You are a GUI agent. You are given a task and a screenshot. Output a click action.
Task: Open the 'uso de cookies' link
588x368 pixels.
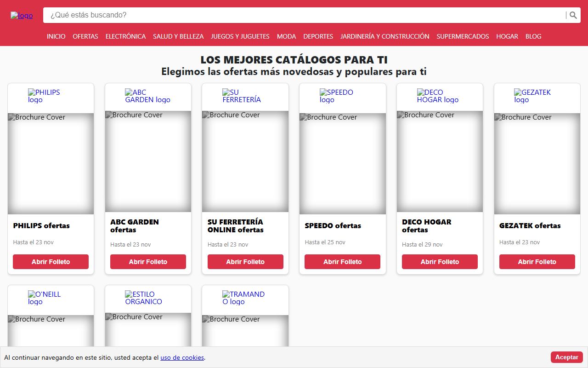coord(182,357)
